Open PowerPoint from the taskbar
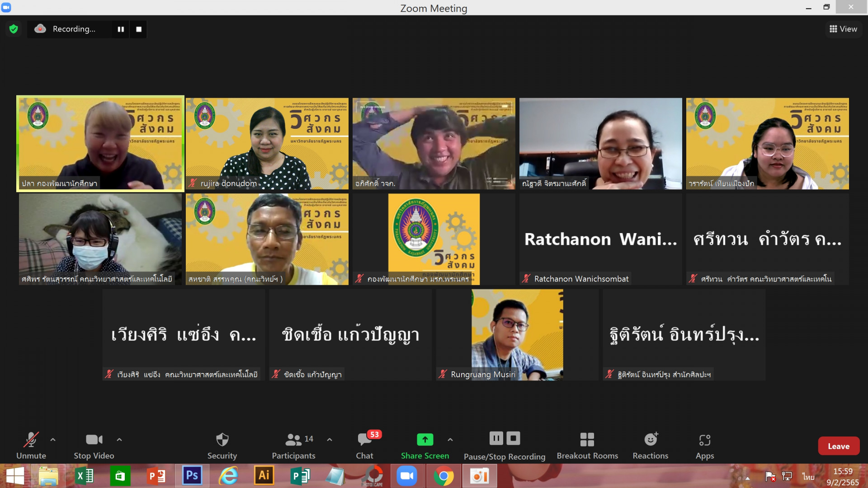This screenshot has height=488, width=868. pos(156,476)
